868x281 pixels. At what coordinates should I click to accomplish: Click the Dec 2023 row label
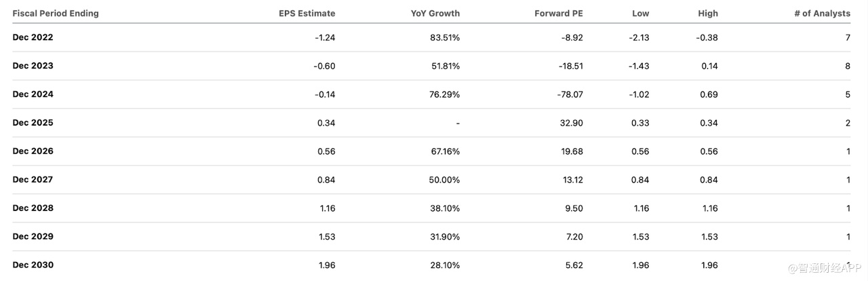pos(33,66)
